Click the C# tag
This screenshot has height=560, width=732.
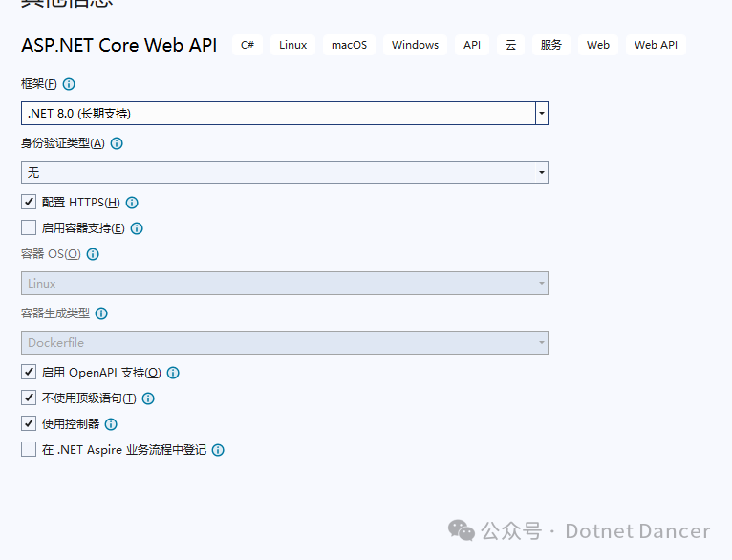tap(248, 45)
